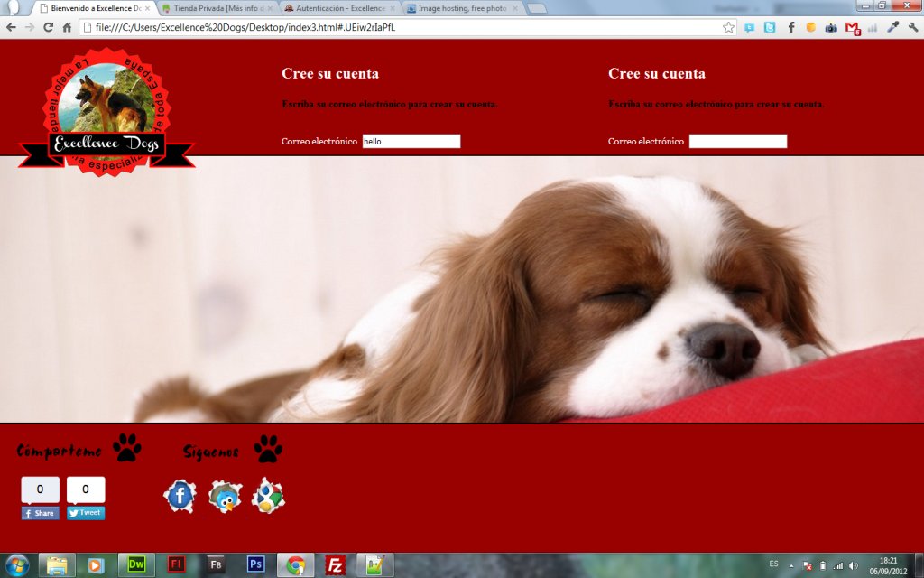
Task: Open Photoshop from the taskbar
Action: tap(256, 564)
